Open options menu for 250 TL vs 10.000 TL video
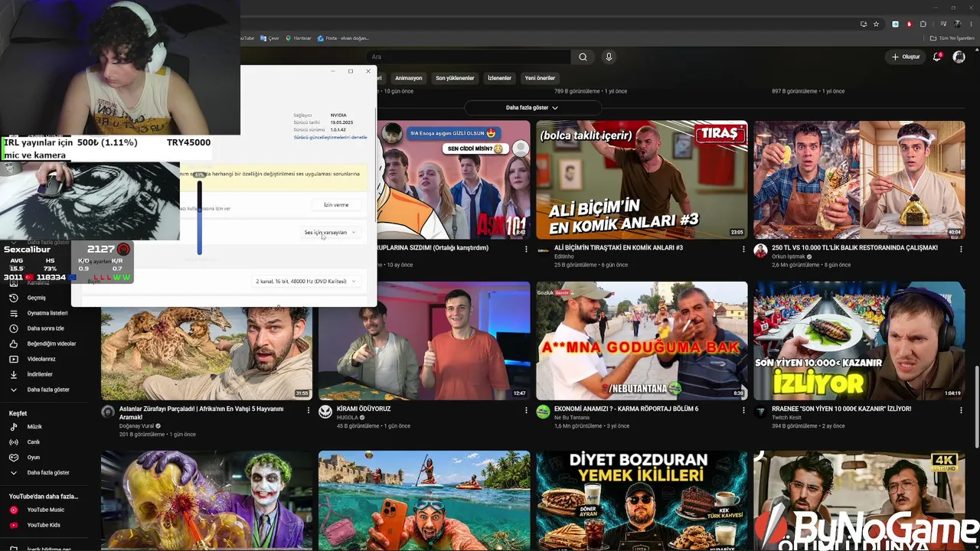 [x=961, y=249]
